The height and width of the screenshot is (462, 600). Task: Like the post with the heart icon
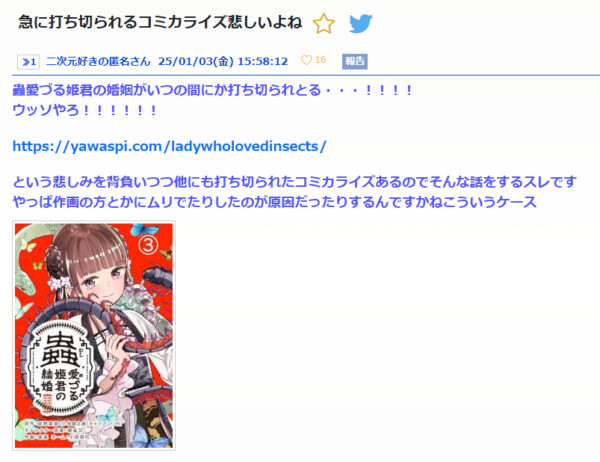pyautogui.click(x=306, y=60)
